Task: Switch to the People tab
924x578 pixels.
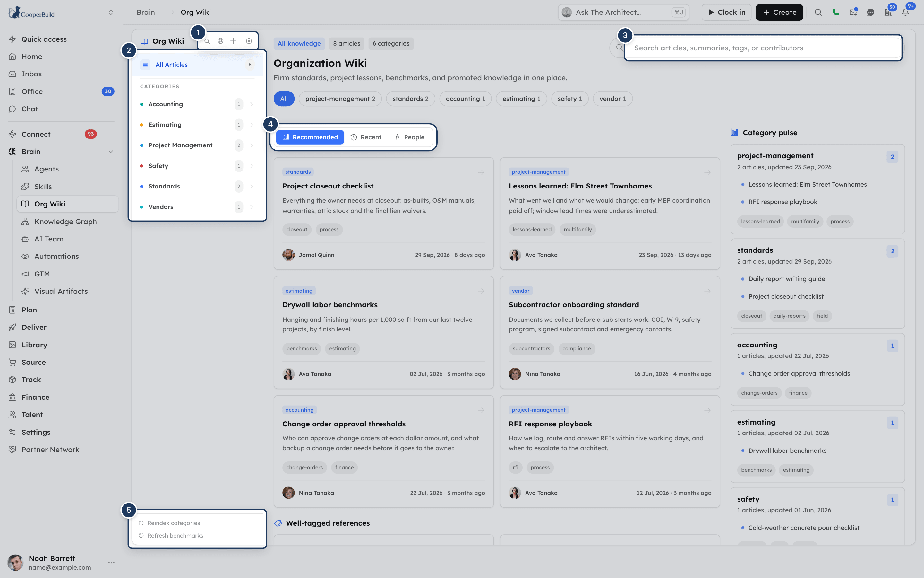Action: coord(409,137)
